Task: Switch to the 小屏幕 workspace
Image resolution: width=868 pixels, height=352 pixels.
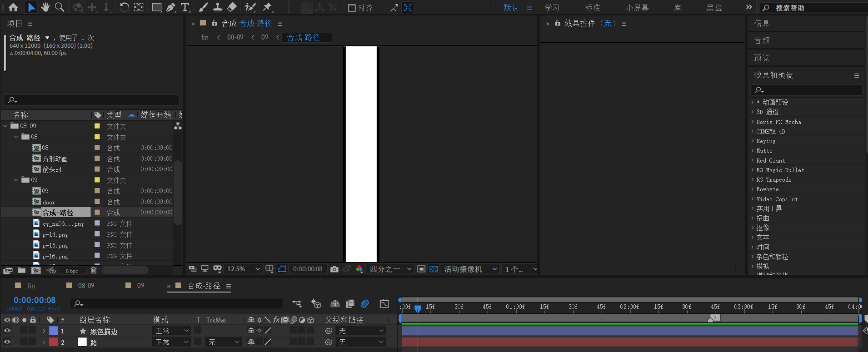Action: (637, 8)
